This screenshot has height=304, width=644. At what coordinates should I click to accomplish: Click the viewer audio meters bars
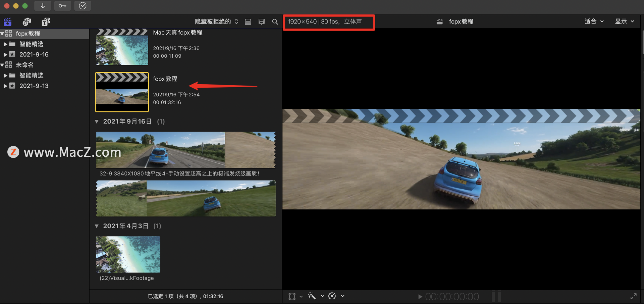point(496,297)
